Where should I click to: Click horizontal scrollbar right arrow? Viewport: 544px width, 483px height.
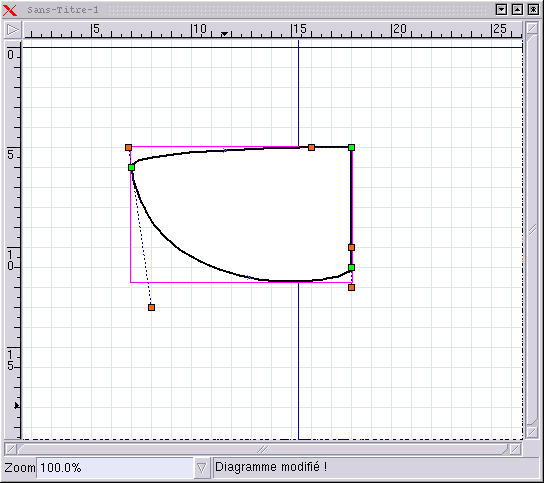click(516, 449)
